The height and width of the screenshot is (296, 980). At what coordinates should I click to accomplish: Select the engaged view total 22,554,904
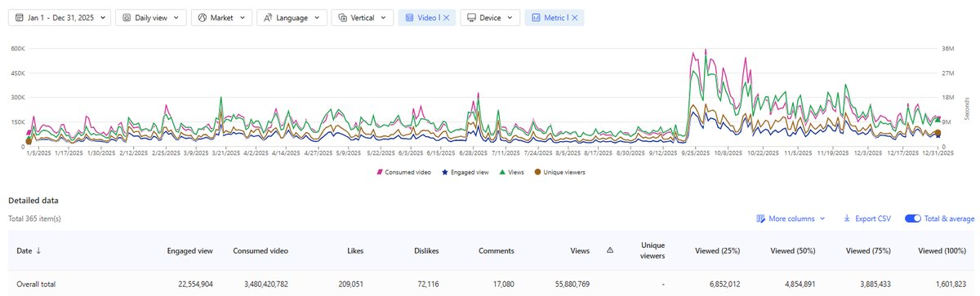pyautogui.click(x=195, y=284)
